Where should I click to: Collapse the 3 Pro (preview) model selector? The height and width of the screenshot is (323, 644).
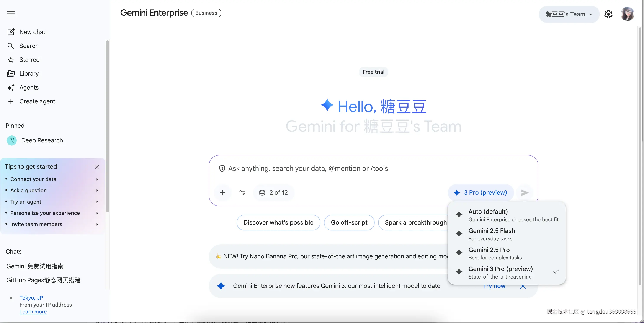coord(481,193)
